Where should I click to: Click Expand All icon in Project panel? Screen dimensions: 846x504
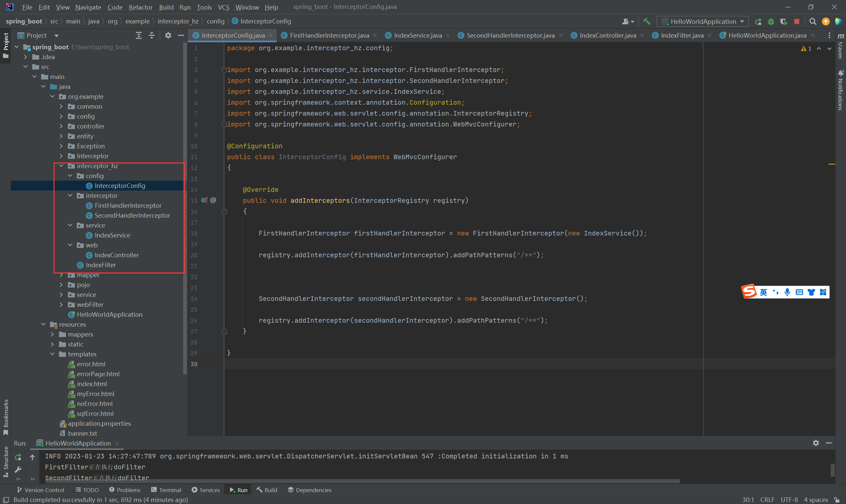[138, 35]
